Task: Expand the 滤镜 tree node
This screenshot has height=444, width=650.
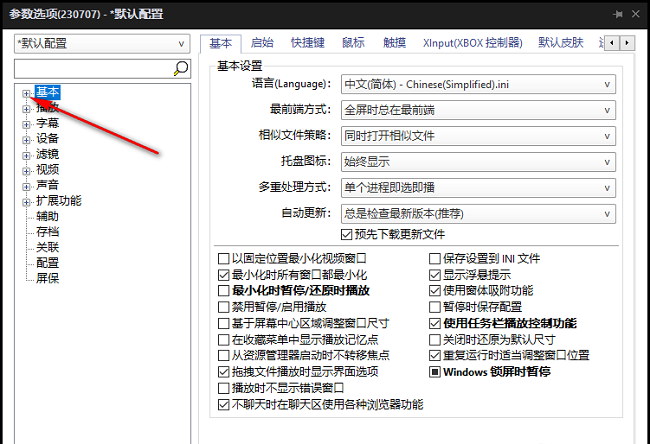Action: pyautogui.click(x=26, y=155)
